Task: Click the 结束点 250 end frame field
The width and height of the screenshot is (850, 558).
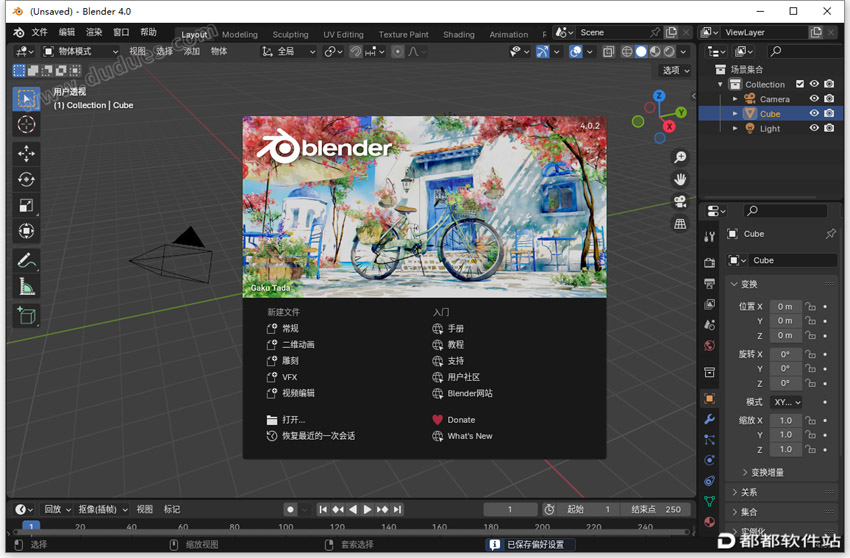Action: coord(656,509)
